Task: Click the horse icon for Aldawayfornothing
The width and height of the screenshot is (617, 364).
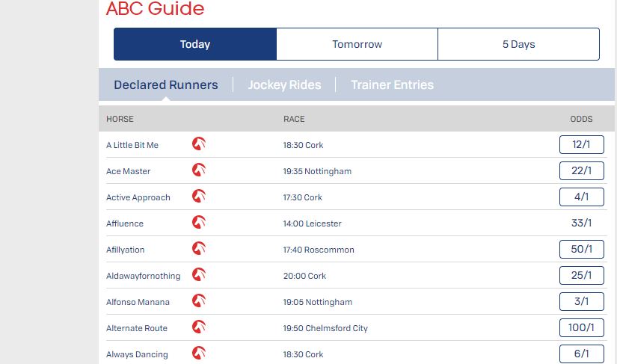Action: (x=199, y=275)
